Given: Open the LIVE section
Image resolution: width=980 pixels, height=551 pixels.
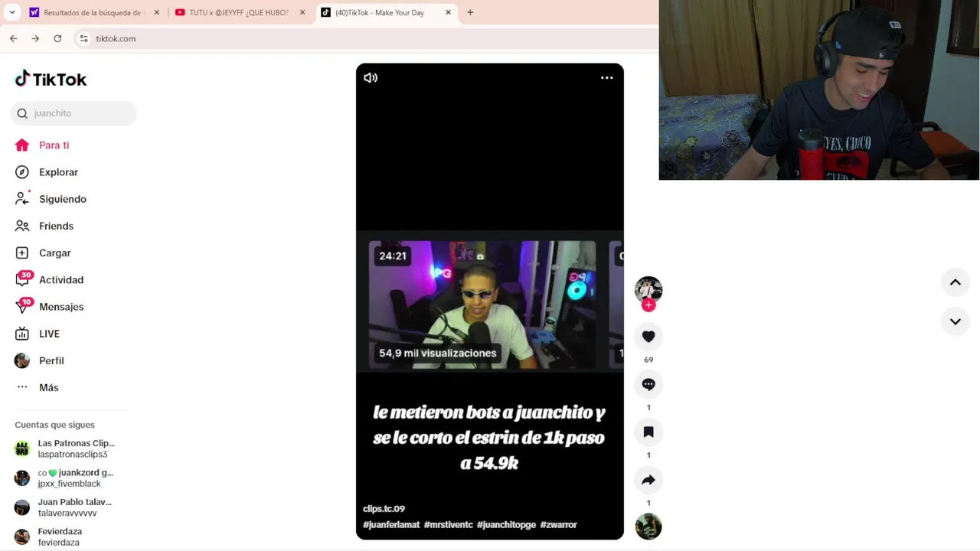Looking at the screenshot, I should [49, 334].
